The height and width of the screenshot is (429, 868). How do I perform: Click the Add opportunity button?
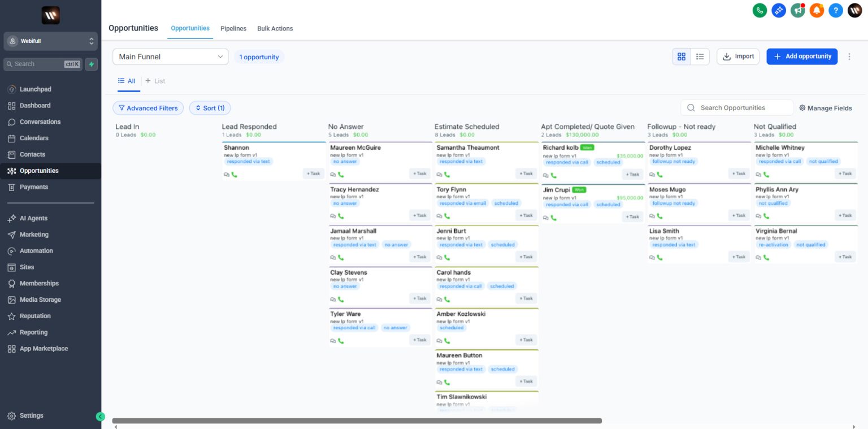[x=801, y=57]
